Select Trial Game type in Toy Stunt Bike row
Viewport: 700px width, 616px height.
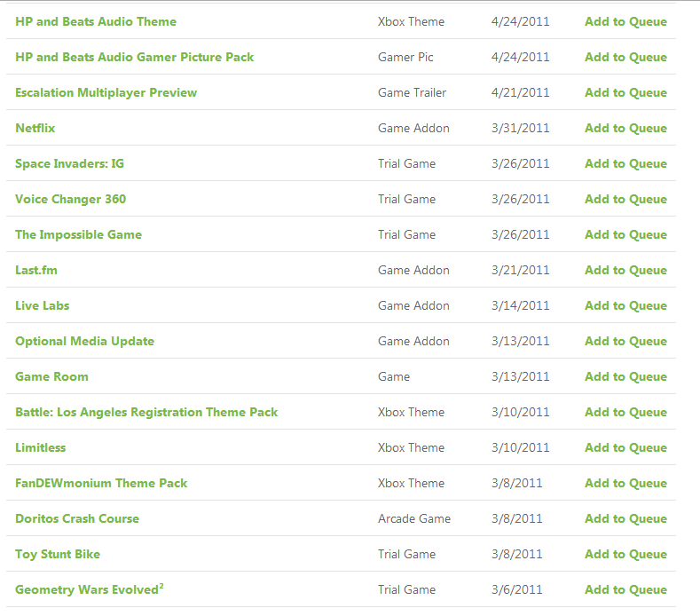tap(406, 555)
